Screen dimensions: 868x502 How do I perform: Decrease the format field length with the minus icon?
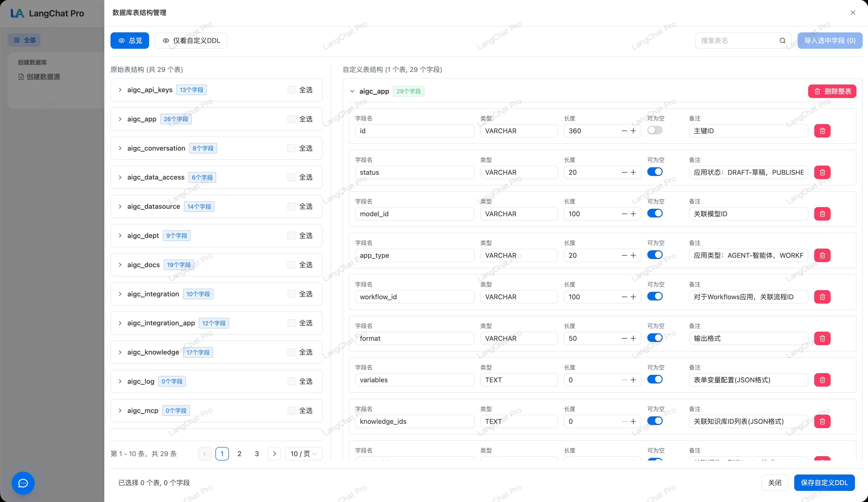624,338
